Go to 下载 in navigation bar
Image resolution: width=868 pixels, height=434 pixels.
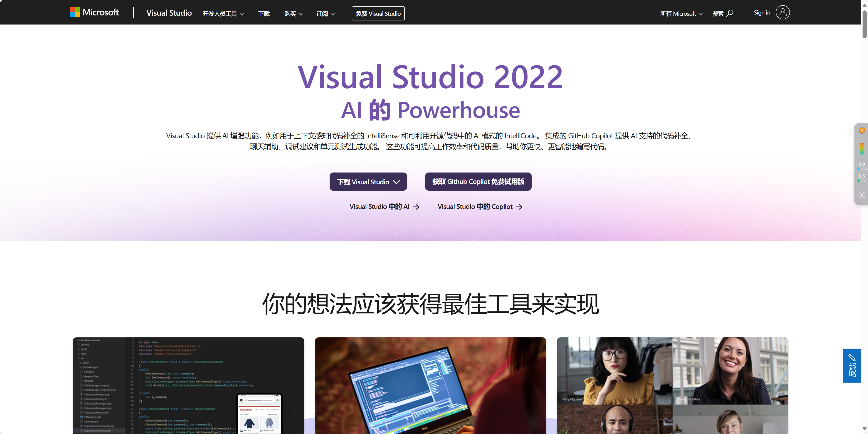point(264,14)
